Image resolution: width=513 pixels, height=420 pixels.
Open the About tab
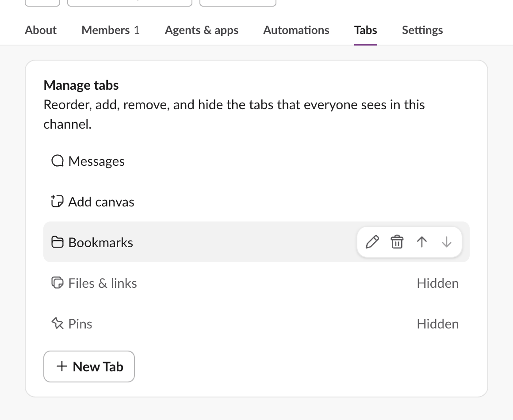[41, 30]
